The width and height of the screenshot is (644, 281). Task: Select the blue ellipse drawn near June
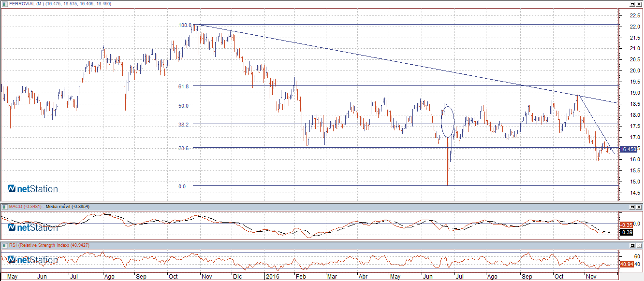pyautogui.click(x=448, y=121)
